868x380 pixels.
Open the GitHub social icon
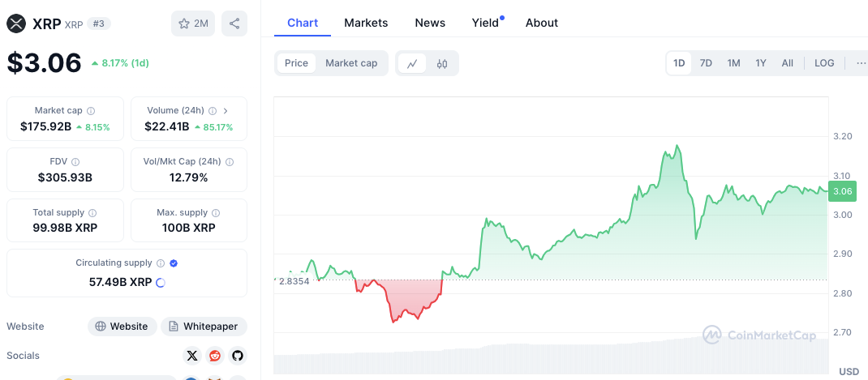click(237, 356)
